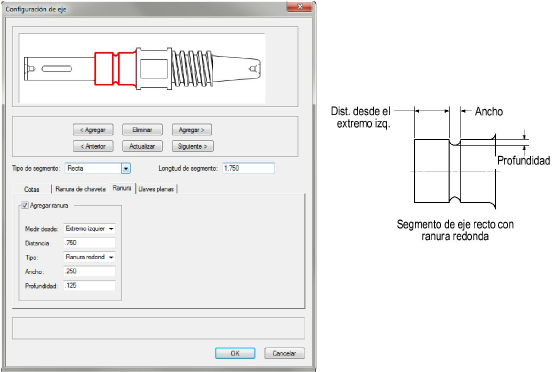Open the Tipo de segmento dropdown arrow

126,169
